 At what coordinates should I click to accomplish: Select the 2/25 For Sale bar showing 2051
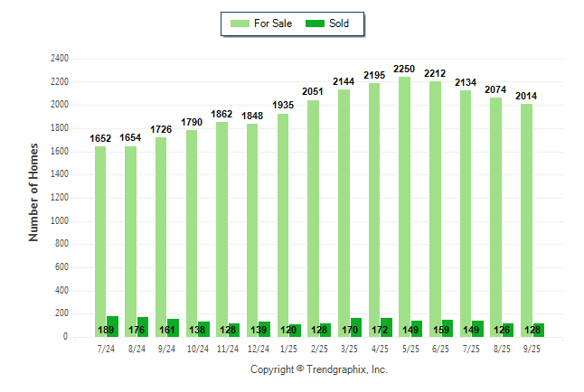[x=313, y=219]
